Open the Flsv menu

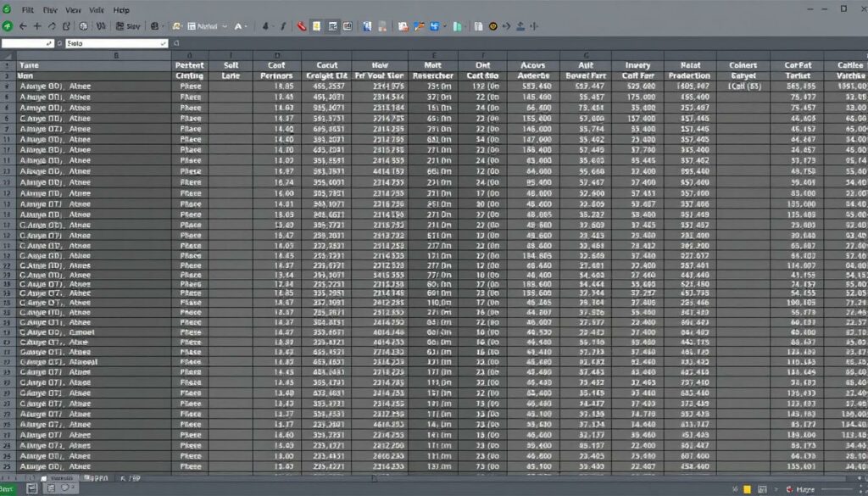click(50, 10)
